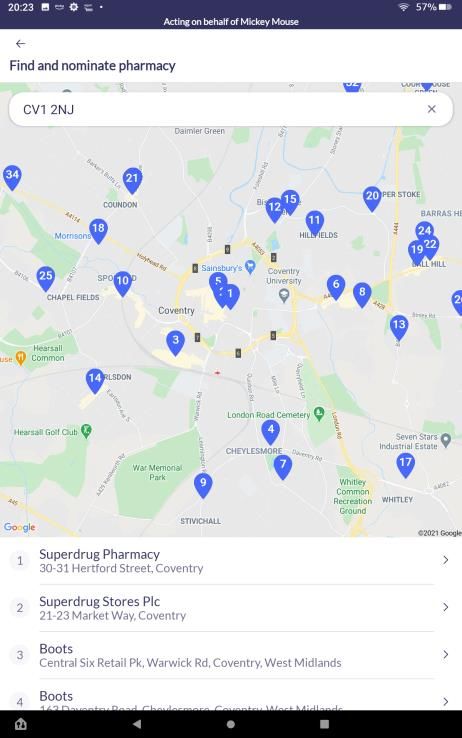Clear the CV1 2NJ search text
462x738 pixels.
tap(431, 109)
